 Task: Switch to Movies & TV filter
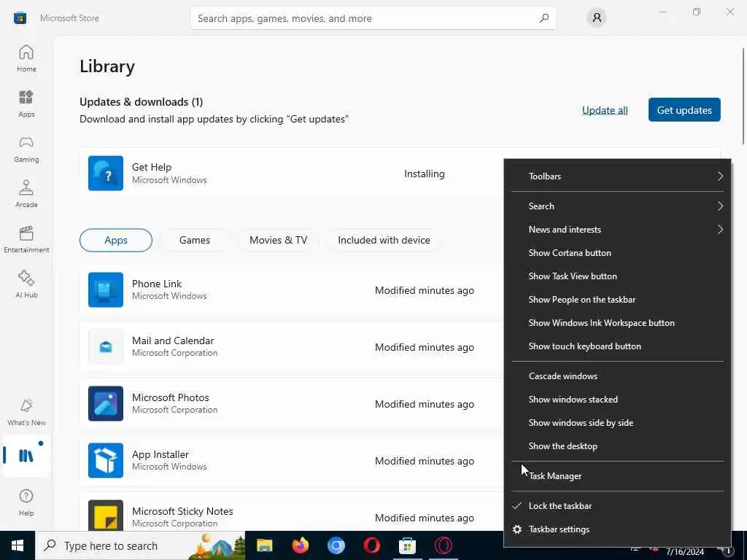278,240
